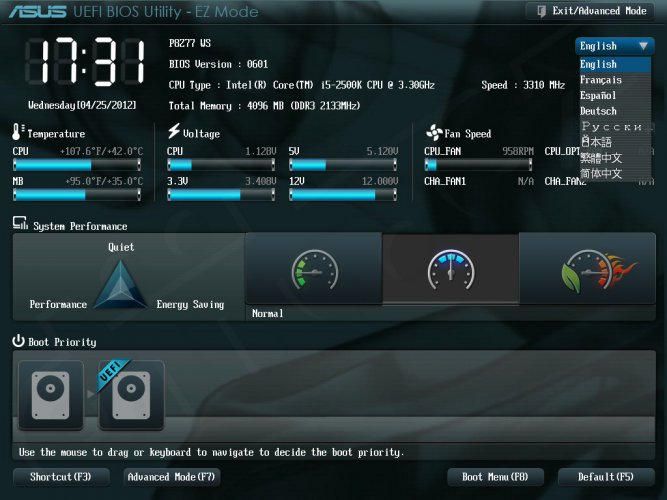Click the Normal mode label
The height and width of the screenshot is (500, 667).
click(268, 314)
